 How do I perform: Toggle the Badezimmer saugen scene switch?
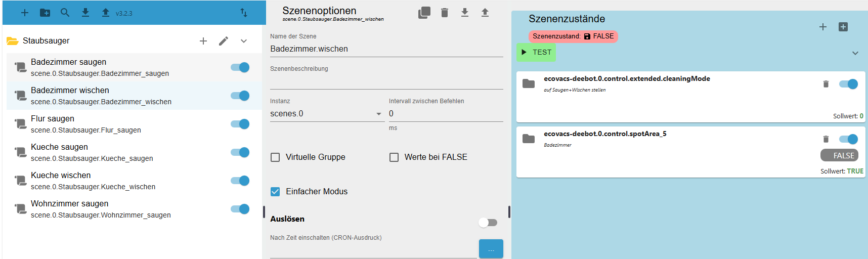240,67
